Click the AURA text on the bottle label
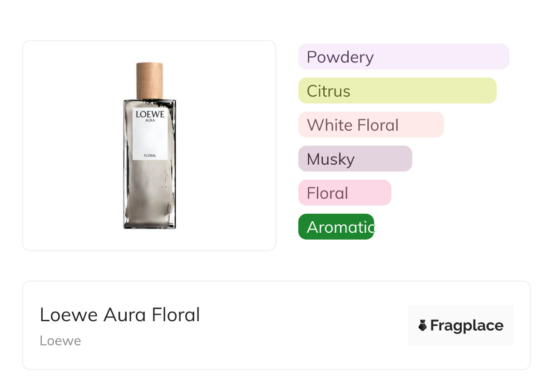The image size is (553, 392). point(150,121)
